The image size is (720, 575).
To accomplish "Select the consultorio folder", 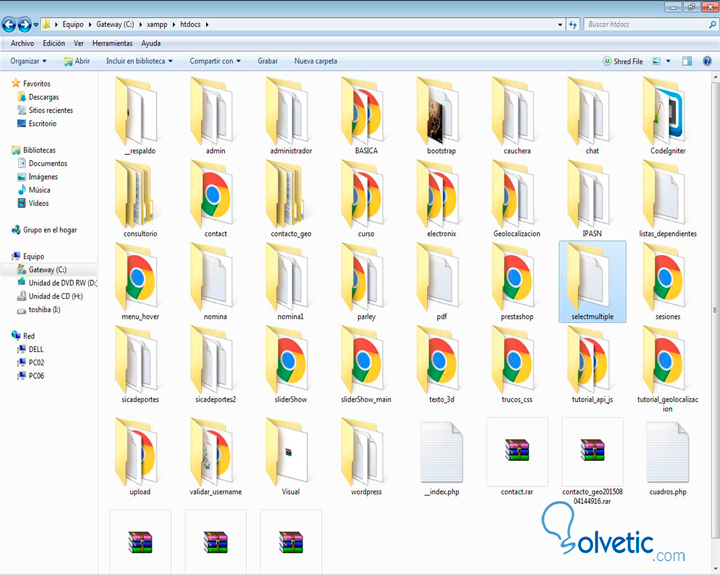I will click(140, 199).
